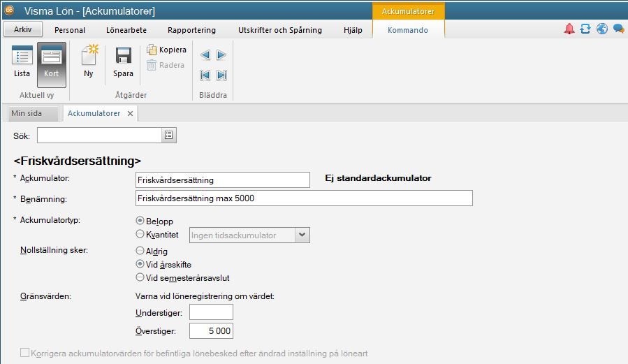Expand the Ingen tidsackumulator dropdown

(x=302, y=235)
